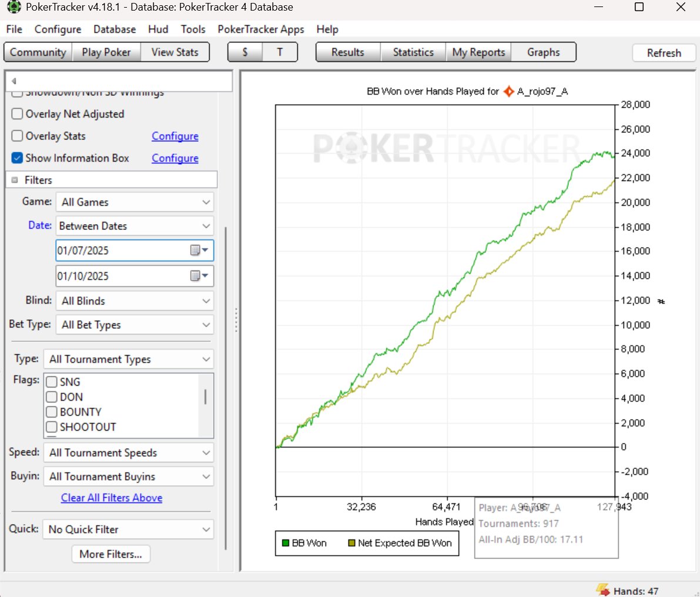Open the Help menu
Image resolution: width=700 pixels, height=597 pixels.
pos(327,29)
